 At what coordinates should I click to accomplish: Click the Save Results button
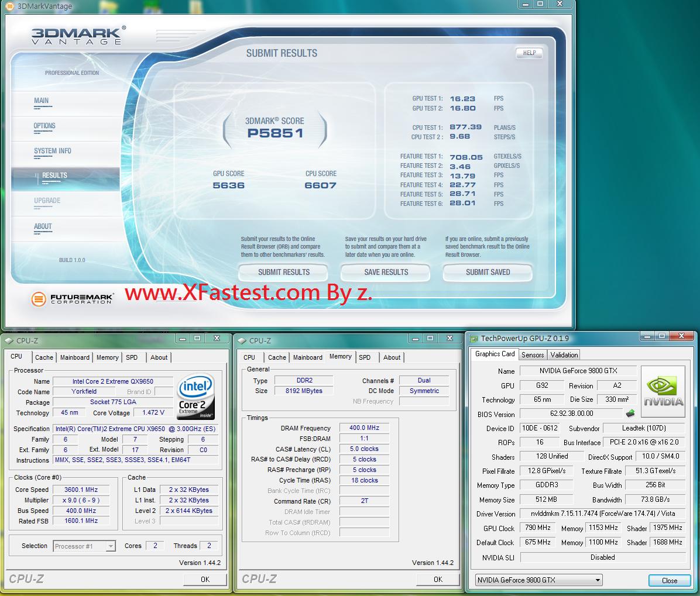pyautogui.click(x=386, y=272)
